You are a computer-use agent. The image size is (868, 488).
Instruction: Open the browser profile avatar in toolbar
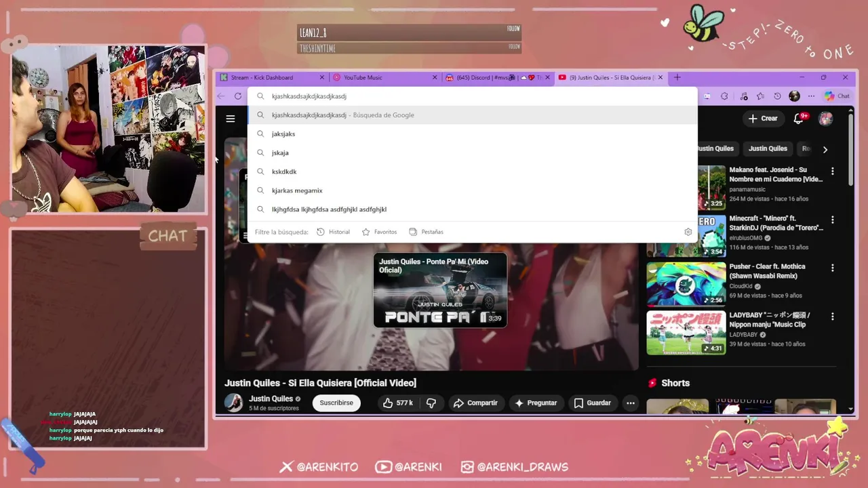[x=794, y=96]
